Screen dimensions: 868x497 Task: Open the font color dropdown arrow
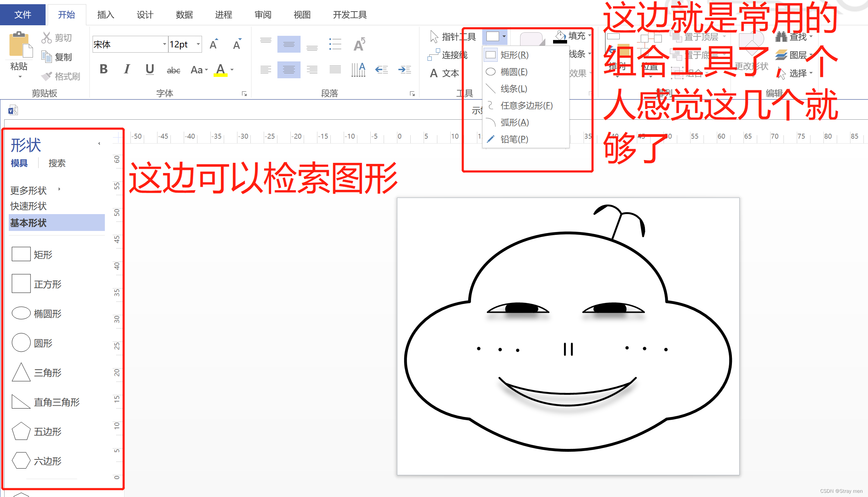pos(232,70)
